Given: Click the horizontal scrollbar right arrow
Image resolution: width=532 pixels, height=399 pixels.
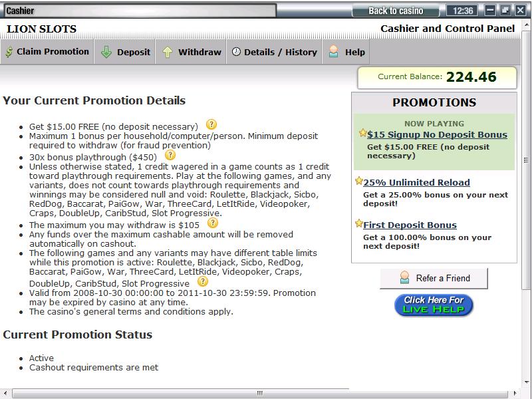Looking at the screenshot, I should click(x=515, y=393).
